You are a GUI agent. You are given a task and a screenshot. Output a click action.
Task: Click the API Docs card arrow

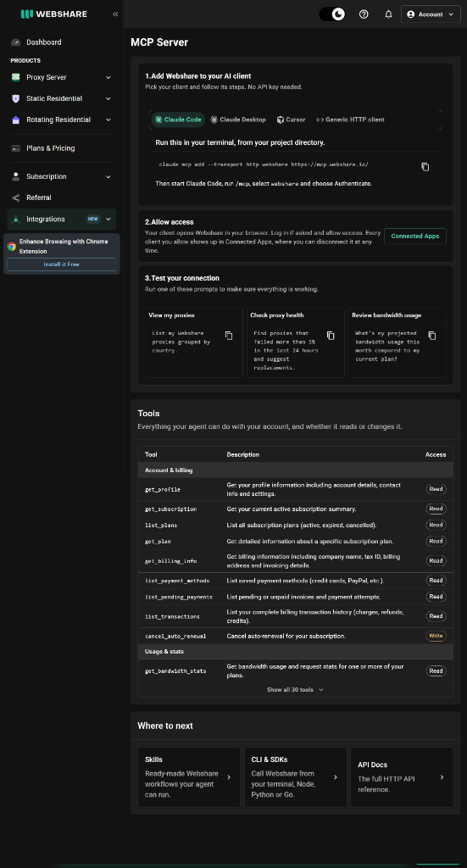point(442,777)
